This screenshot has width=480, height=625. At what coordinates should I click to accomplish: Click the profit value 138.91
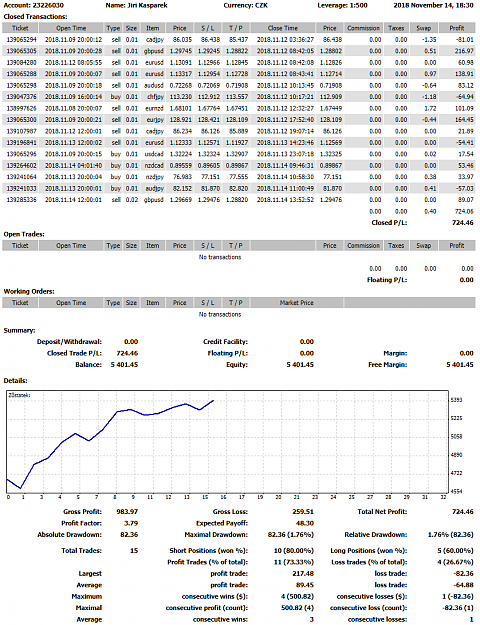tap(464, 74)
